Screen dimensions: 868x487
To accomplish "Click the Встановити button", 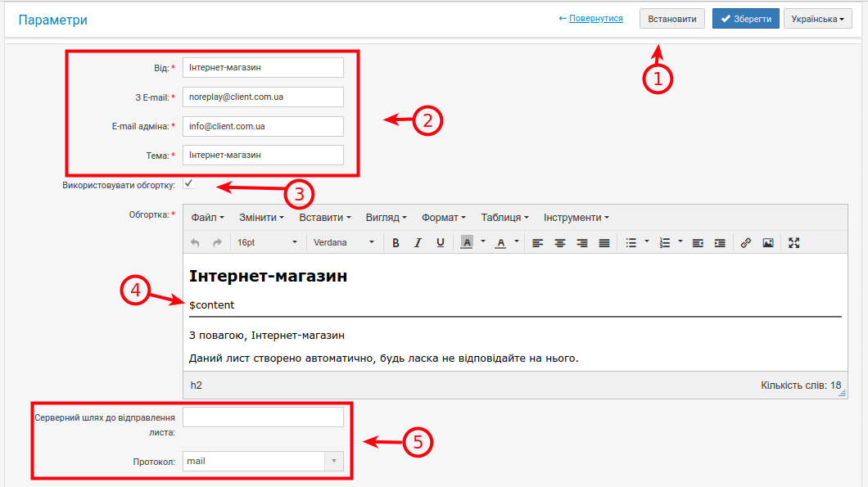I will [672, 19].
